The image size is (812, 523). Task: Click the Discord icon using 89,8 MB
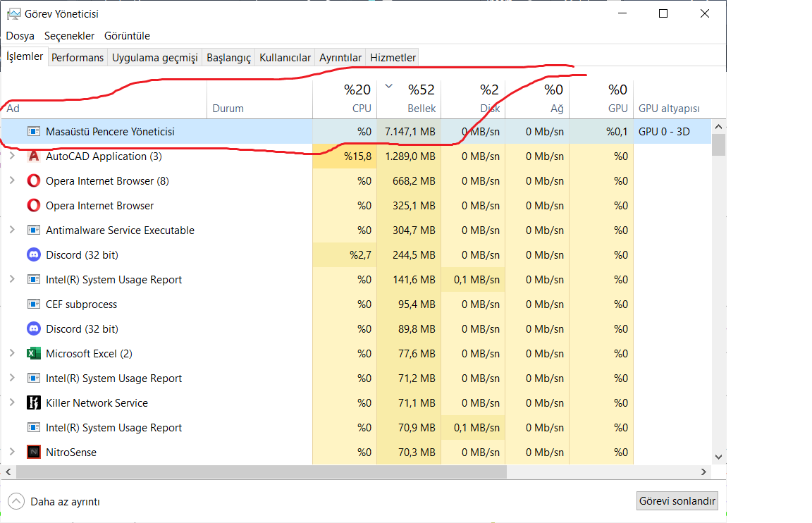pos(34,329)
